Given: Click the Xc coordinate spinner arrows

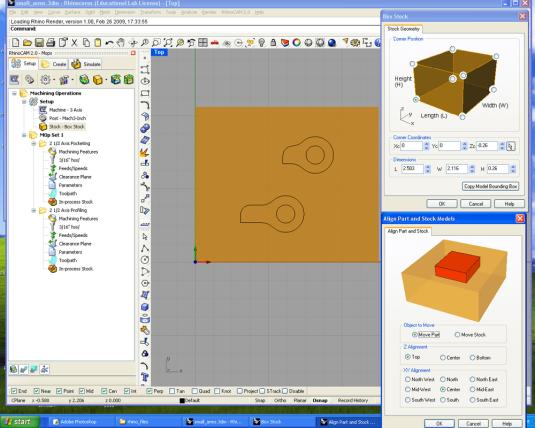Looking at the screenshot, I should 426,146.
